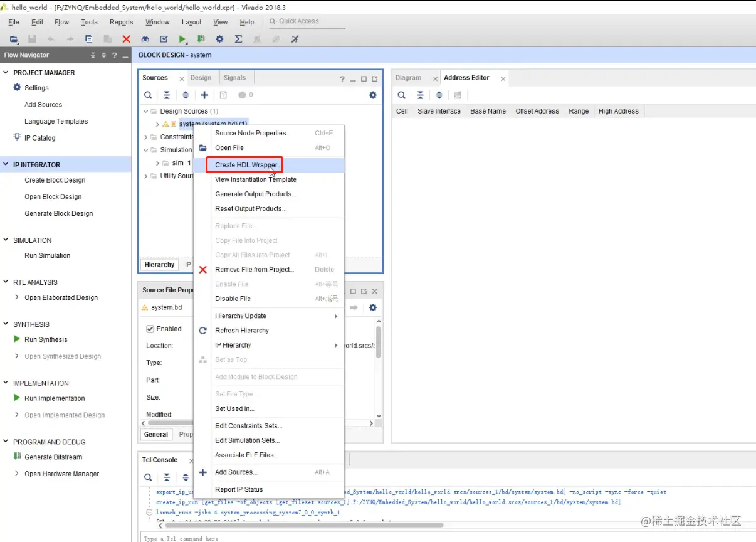Open project icon in main toolbar

click(x=14, y=39)
